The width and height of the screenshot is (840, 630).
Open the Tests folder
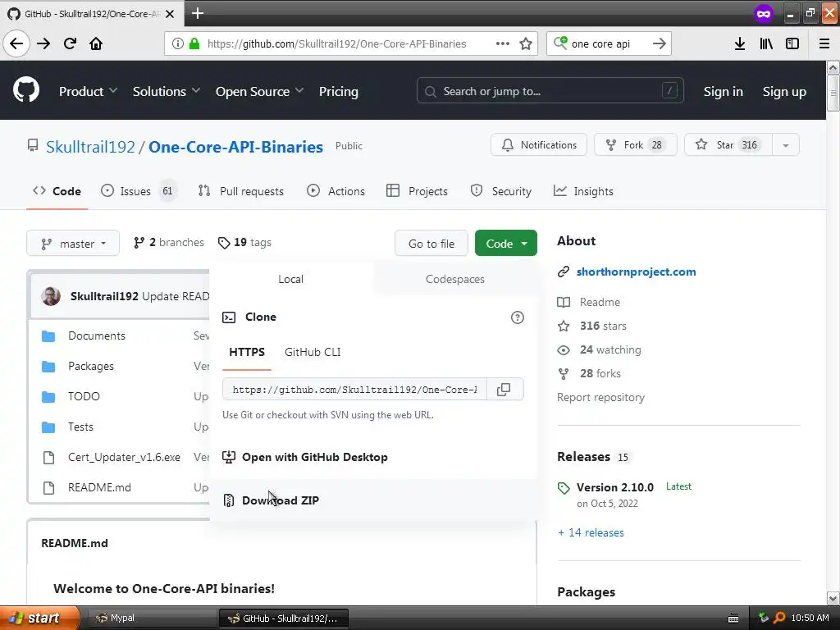[80, 427]
